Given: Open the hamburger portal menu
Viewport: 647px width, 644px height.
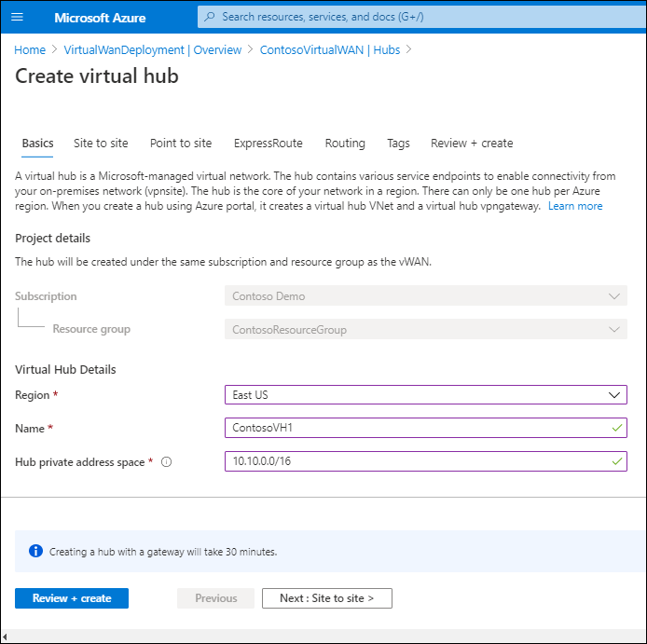Looking at the screenshot, I should [17, 17].
